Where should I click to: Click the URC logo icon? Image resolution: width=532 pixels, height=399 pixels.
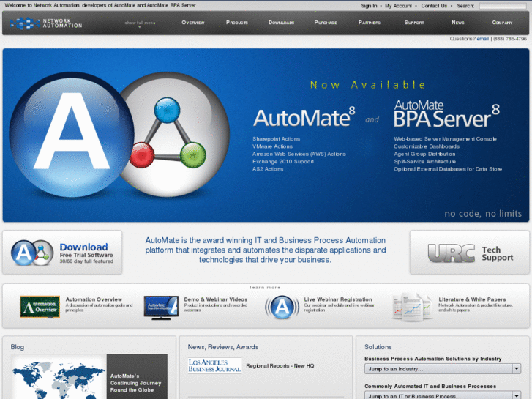click(452, 253)
